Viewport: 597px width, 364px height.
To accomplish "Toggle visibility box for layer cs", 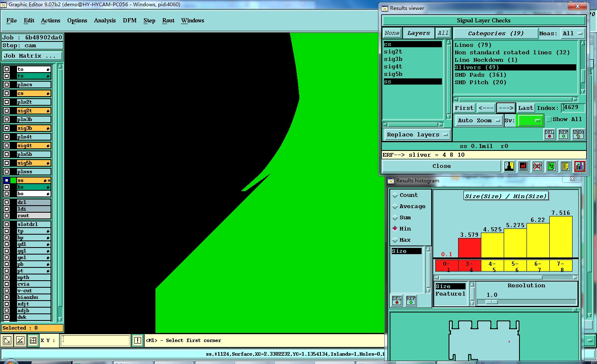I will click(7, 93).
